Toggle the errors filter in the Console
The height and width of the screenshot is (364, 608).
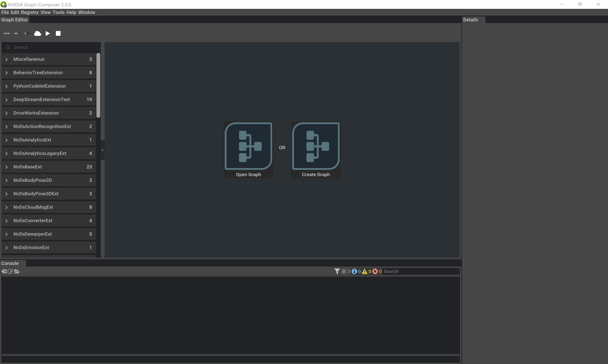pyautogui.click(x=375, y=271)
